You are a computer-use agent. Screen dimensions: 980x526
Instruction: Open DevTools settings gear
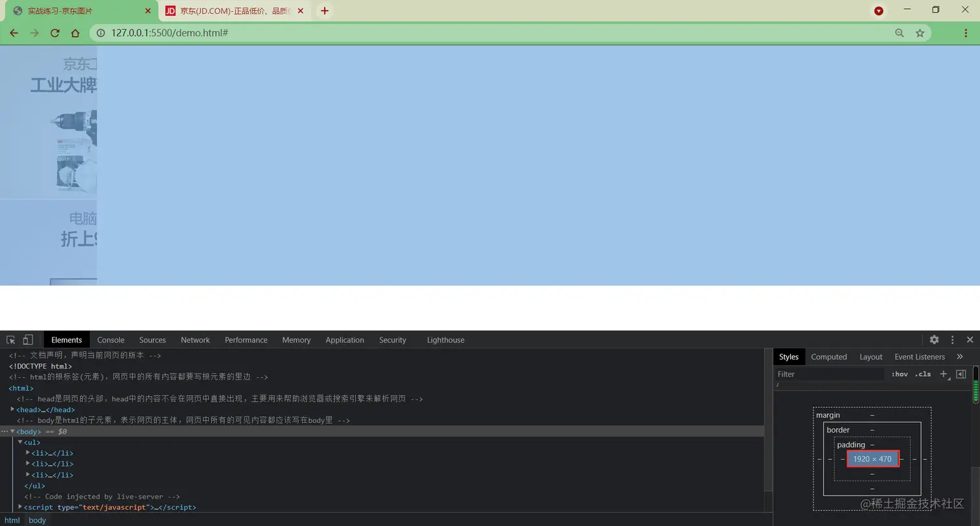coord(934,340)
